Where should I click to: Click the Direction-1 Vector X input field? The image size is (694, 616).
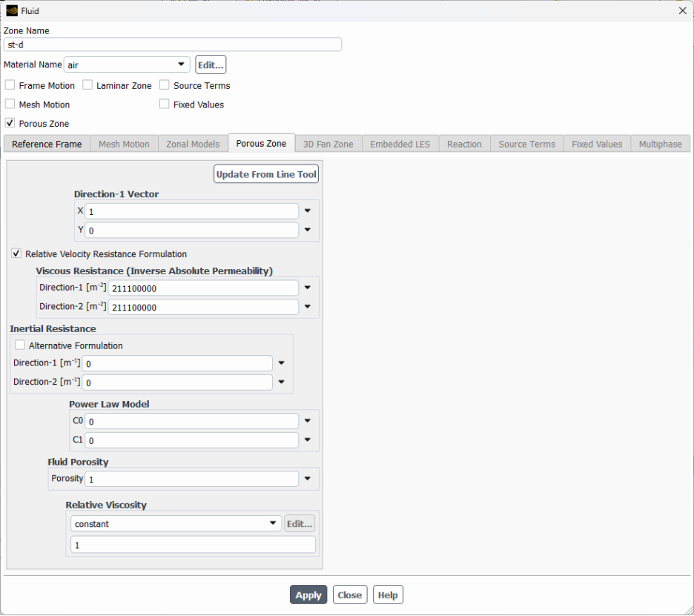(x=191, y=211)
